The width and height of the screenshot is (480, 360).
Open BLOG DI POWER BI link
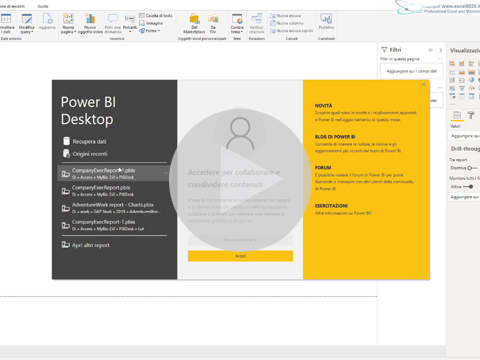click(x=335, y=137)
